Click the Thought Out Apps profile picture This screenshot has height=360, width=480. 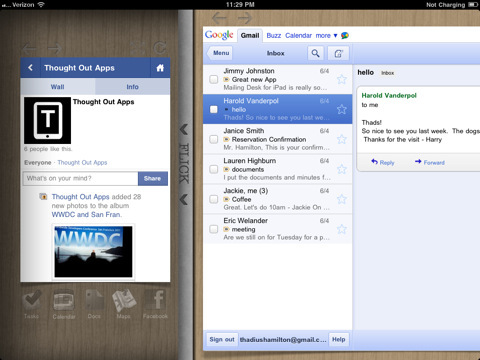click(x=47, y=120)
